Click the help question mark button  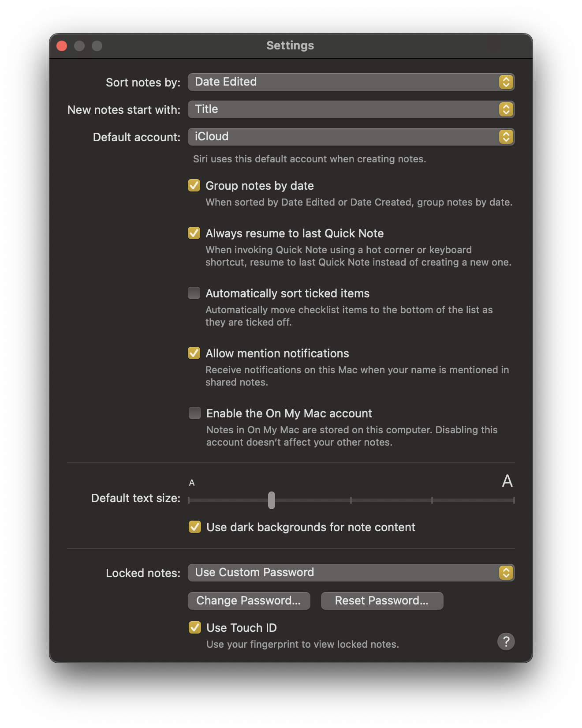point(506,641)
